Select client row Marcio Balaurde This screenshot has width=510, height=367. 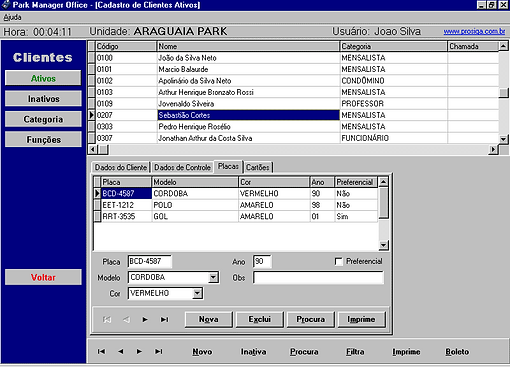(293, 69)
